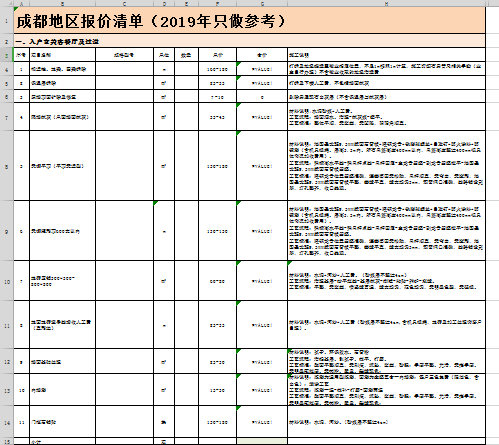The width and height of the screenshot is (499, 445).
Task: Select column header C
Action: [124, 3]
